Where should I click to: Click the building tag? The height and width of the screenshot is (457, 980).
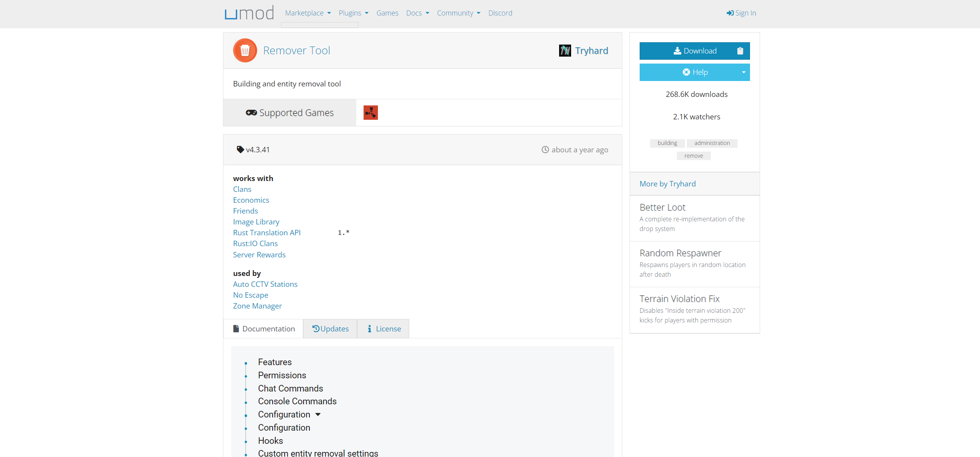point(667,143)
